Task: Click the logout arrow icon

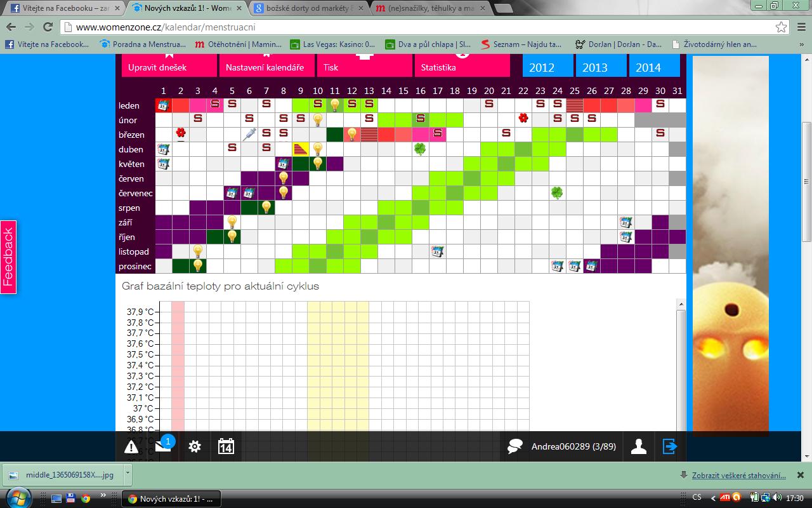Action: (x=670, y=446)
